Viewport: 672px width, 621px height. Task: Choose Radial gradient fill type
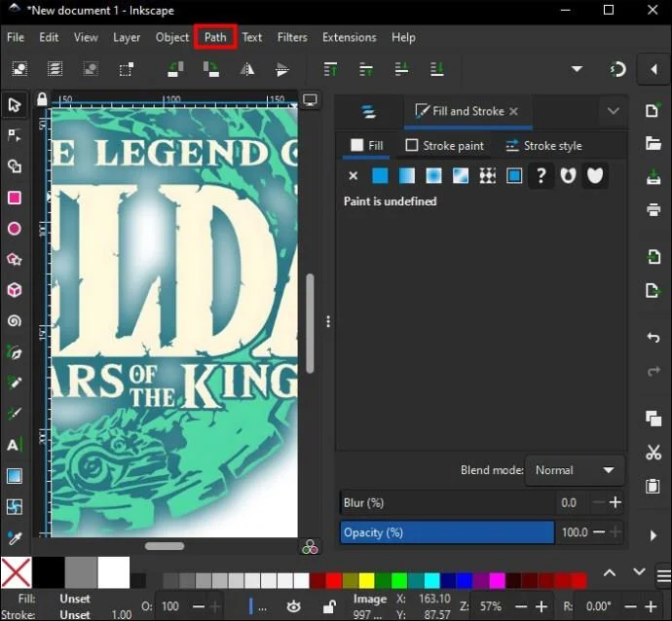tap(433, 175)
